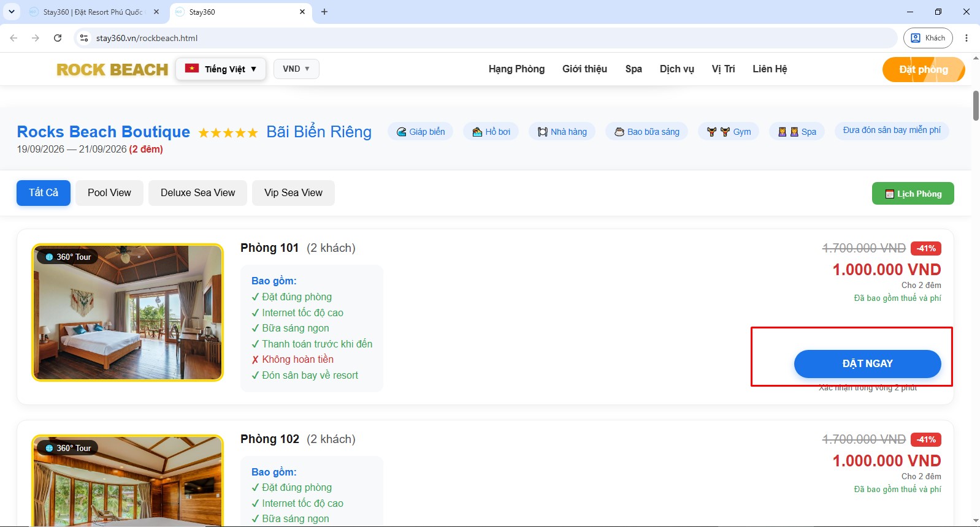Viewport: 980px width, 527px height.
Task: Open the Hạng Phòng menu item
Action: coord(516,69)
